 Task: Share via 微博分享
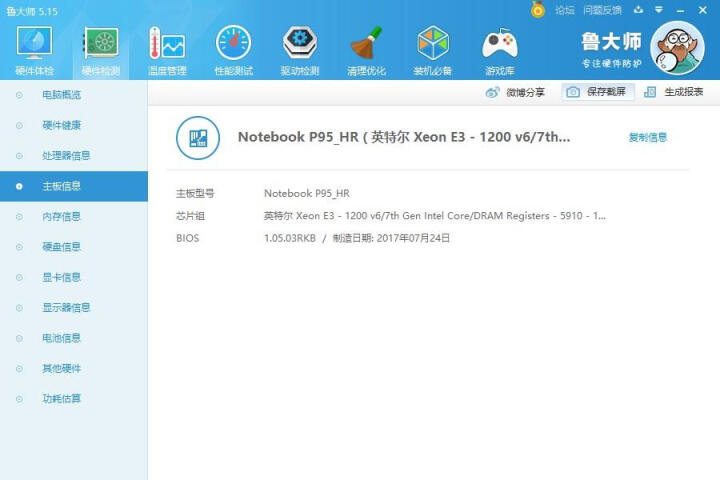(515, 92)
